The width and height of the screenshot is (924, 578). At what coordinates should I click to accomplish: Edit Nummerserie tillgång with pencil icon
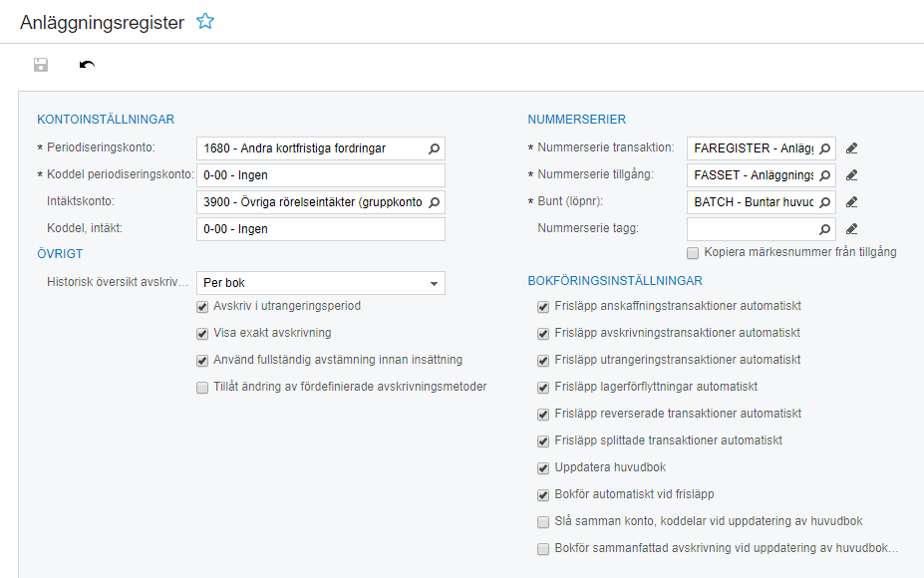[x=851, y=175]
